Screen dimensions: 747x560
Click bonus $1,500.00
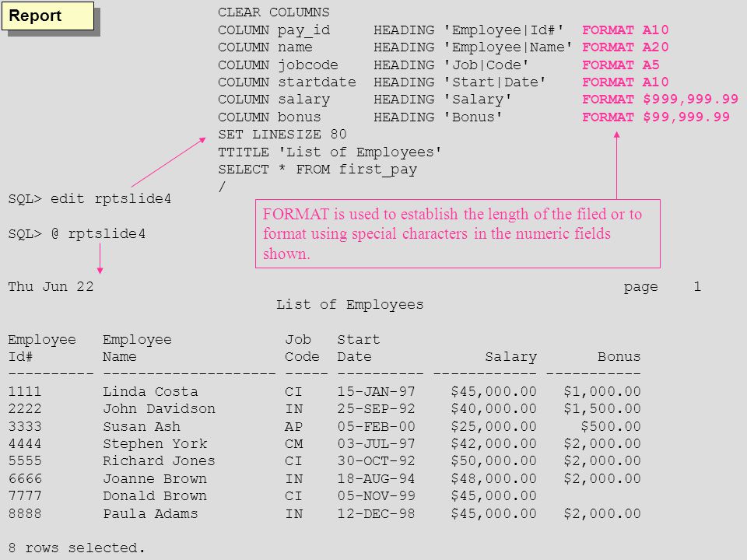[x=601, y=408]
